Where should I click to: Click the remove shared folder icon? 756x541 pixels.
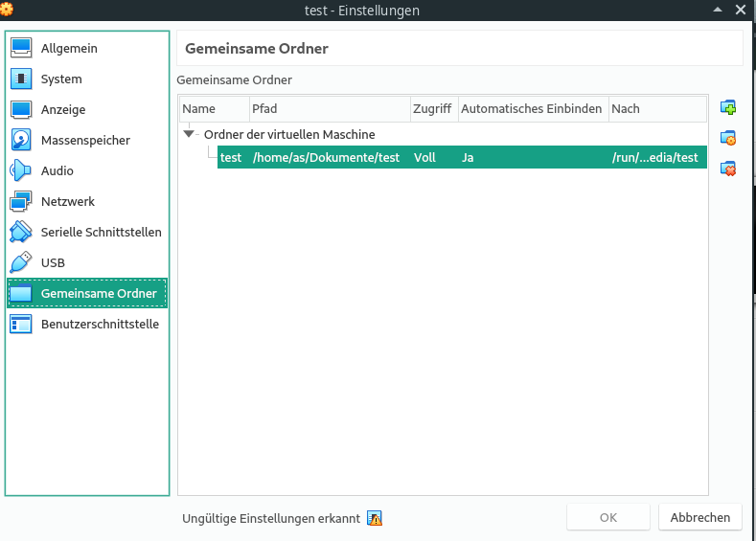[x=728, y=169]
